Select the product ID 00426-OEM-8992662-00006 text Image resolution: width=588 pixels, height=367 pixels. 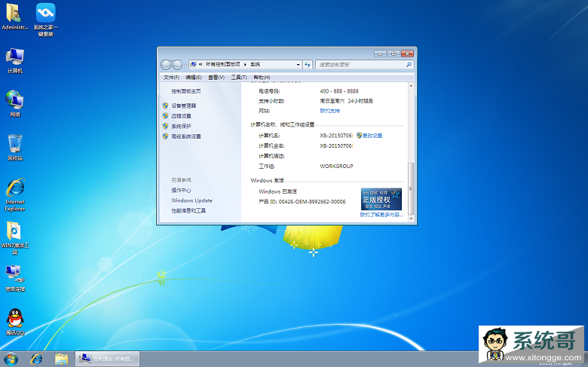tap(312, 202)
